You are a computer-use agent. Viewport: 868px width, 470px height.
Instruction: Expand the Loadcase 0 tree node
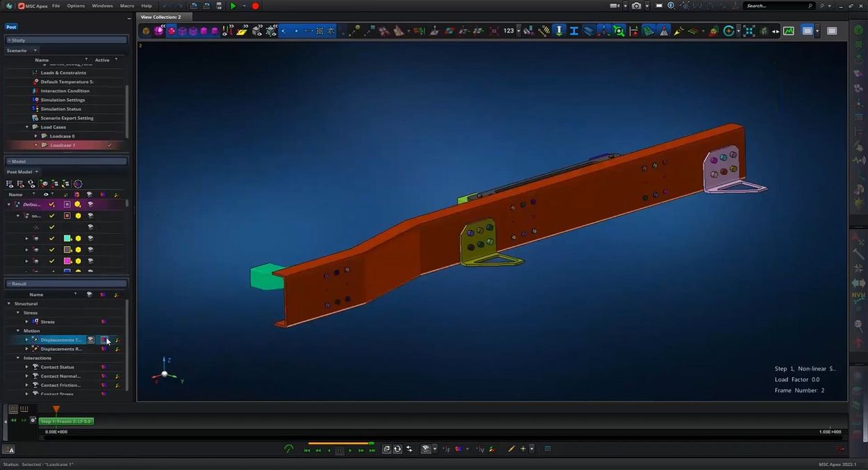point(36,136)
